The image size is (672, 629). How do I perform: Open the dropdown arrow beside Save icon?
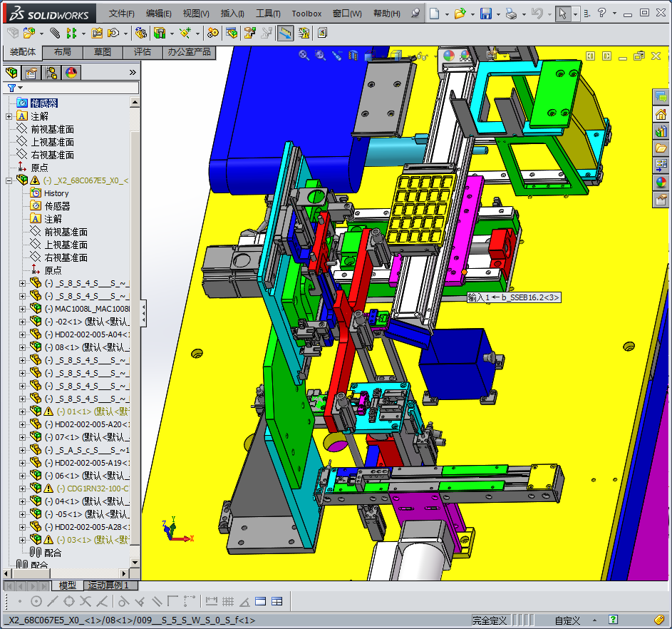pyautogui.click(x=497, y=14)
